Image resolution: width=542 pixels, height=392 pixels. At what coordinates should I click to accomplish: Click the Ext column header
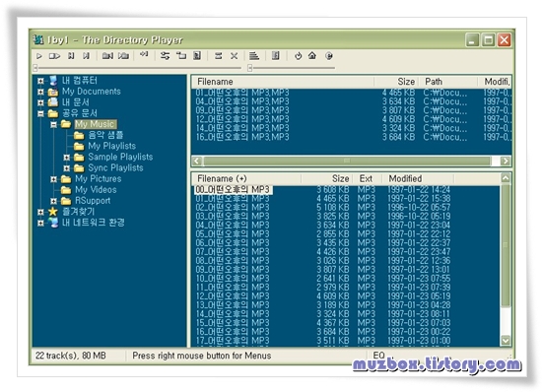pos(368,179)
